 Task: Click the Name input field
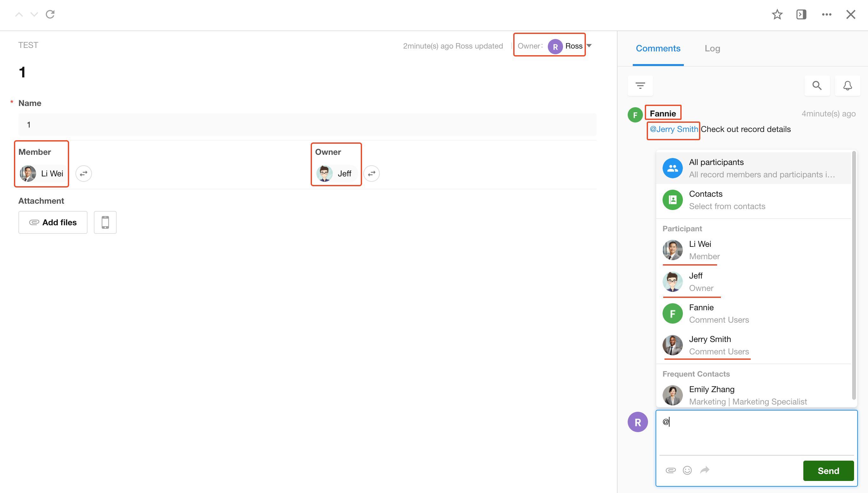click(307, 125)
